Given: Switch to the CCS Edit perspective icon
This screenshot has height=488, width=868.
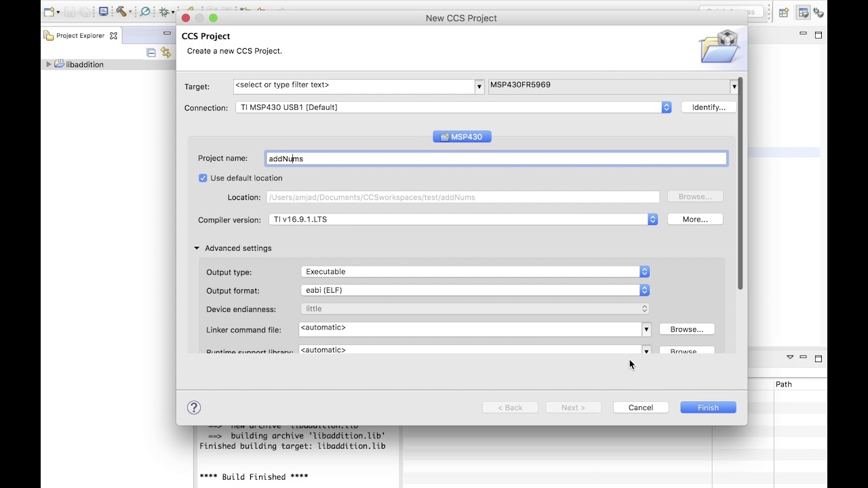Looking at the screenshot, I should pos(804,12).
